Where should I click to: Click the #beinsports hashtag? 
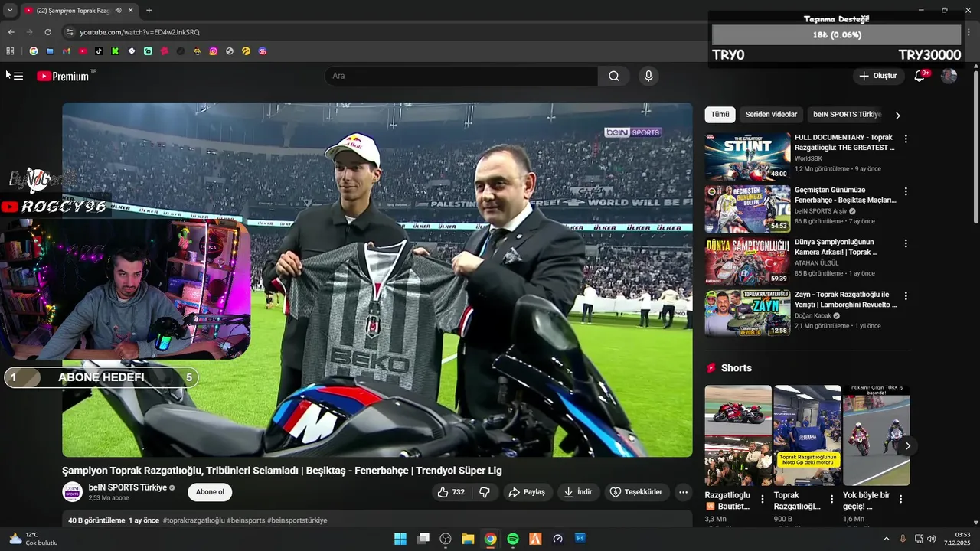click(x=246, y=520)
